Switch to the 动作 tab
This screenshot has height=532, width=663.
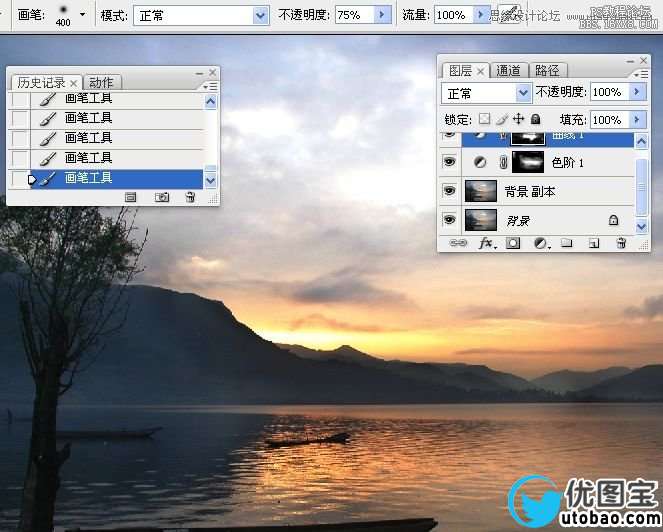(x=101, y=82)
